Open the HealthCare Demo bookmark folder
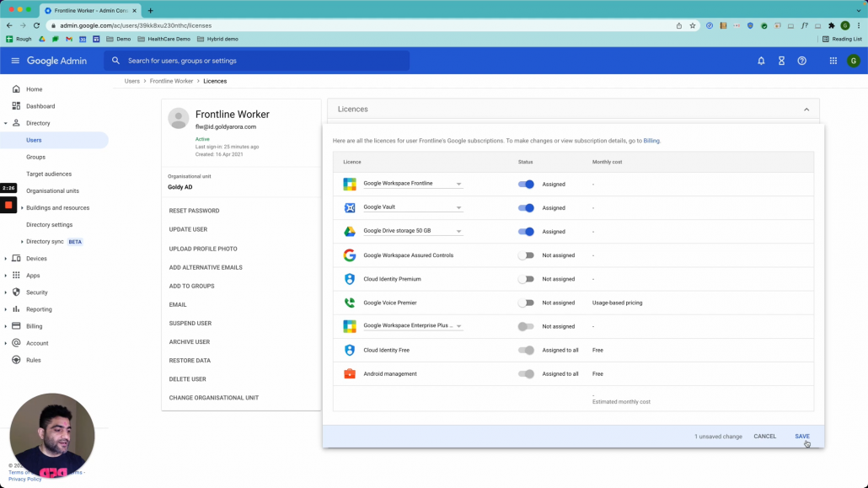 pyautogui.click(x=163, y=40)
